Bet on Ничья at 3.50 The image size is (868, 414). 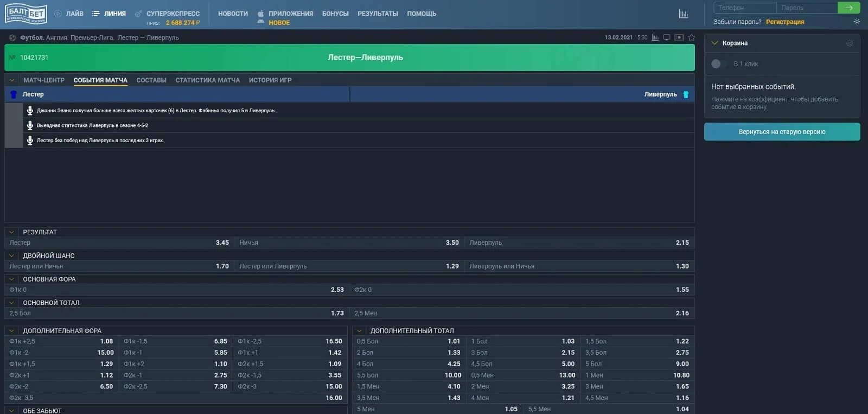point(349,243)
